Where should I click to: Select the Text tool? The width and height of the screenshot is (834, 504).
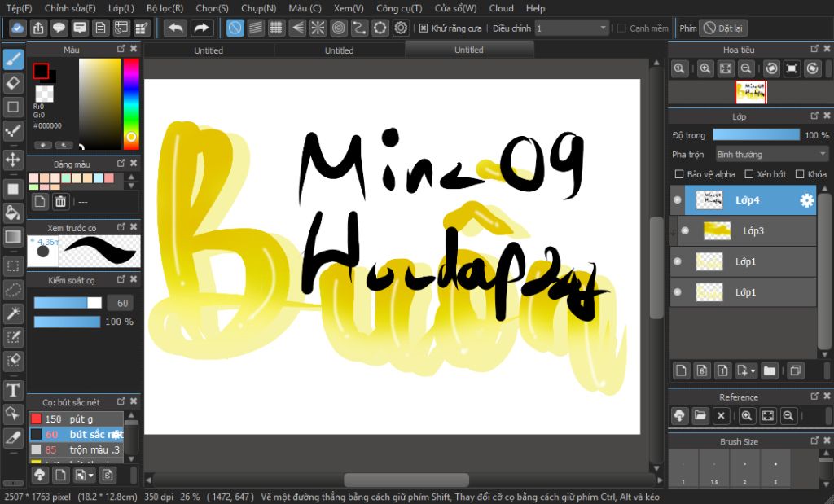point(13,390)
